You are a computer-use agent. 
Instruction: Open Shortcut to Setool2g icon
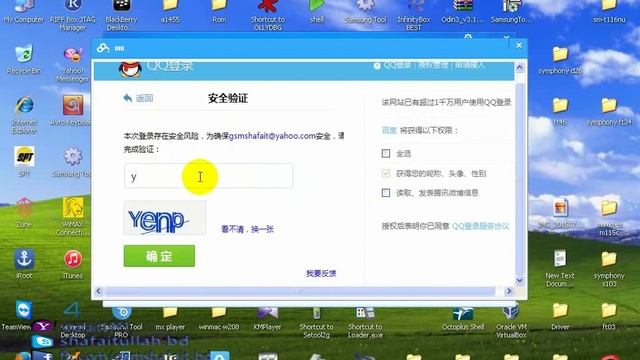click(x=316, y=322)
